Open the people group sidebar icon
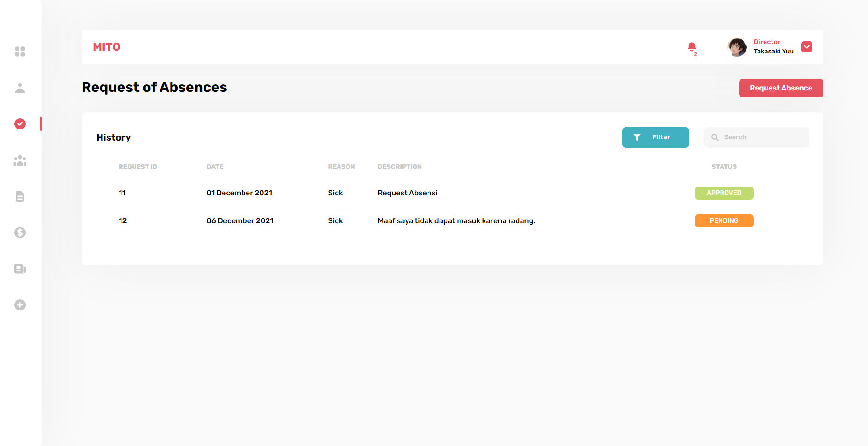 pyautogui.click(x=20, y=161)
